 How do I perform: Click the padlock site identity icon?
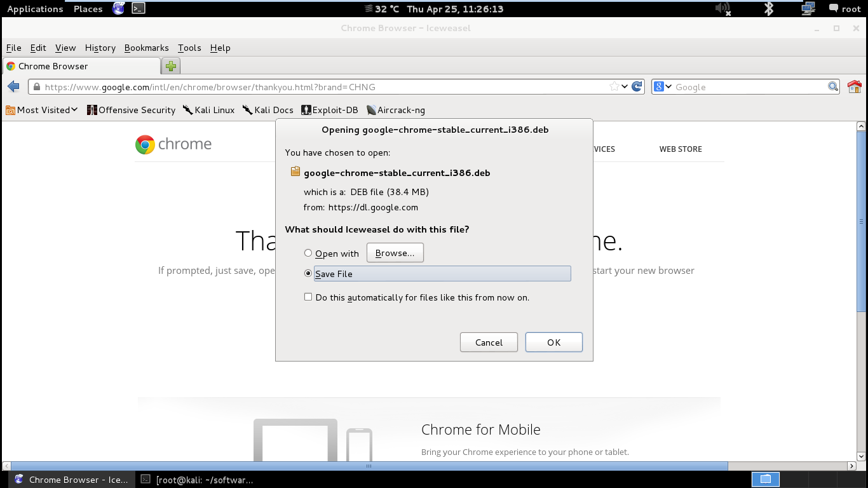(x=37, y=87)
